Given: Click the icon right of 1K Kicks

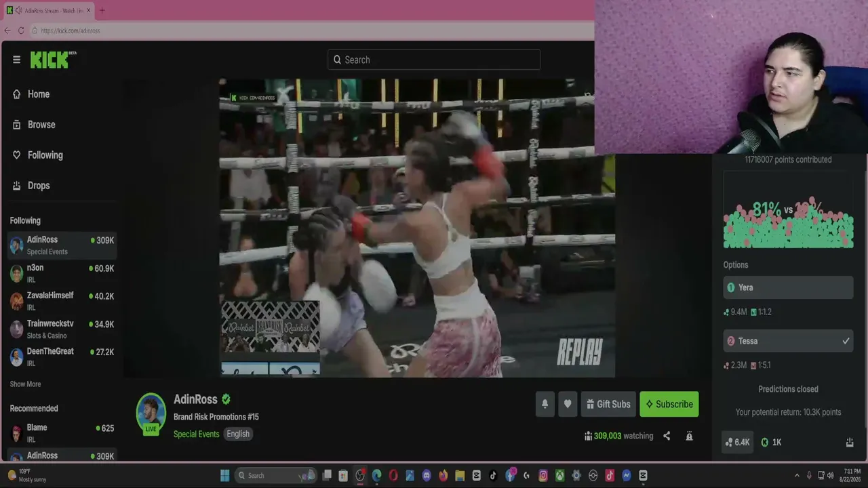Looking at the screenshot, I should coord(850,442).
